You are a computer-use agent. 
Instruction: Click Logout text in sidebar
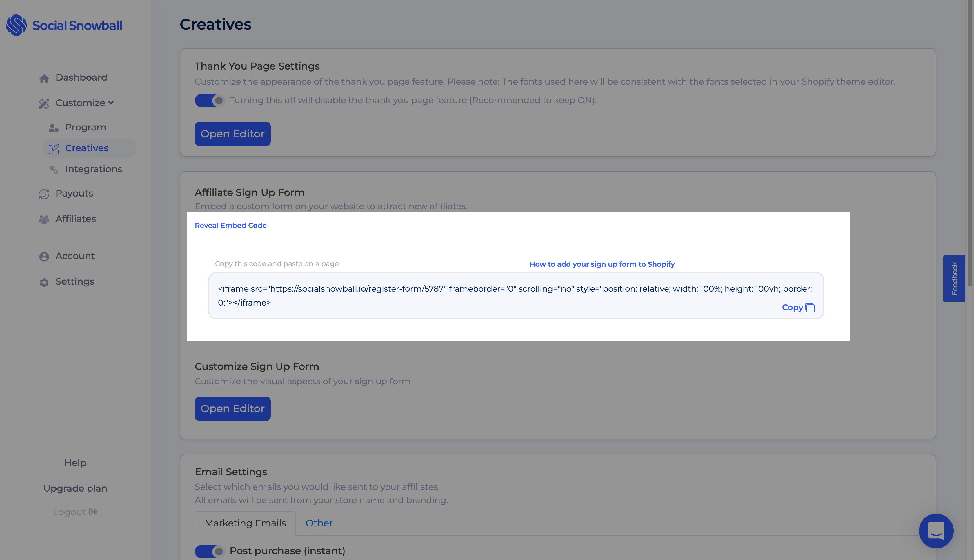69,512
